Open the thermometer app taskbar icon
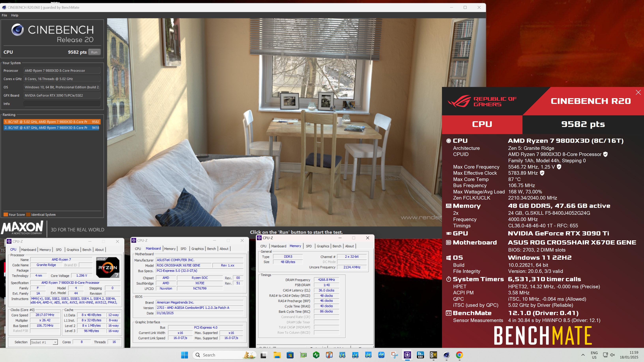 coord(329,355)
